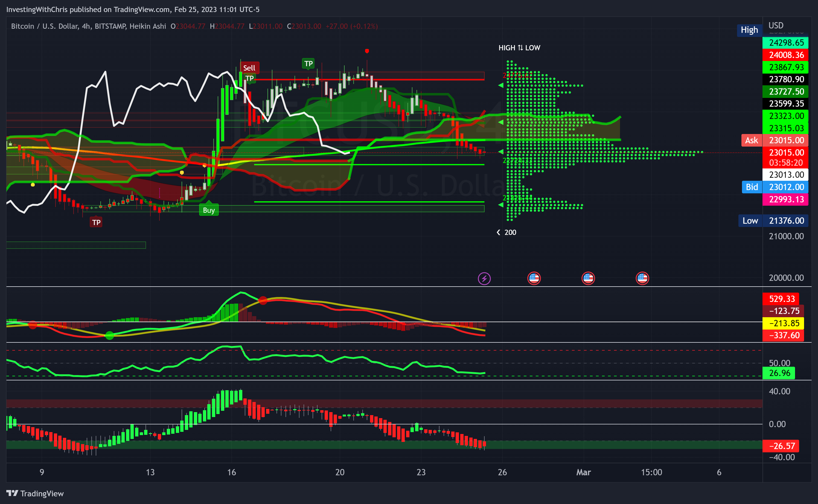Viewport: 818px width, 504px height.
Task: Open the rightmost US flag economic event
Action: 642,278
